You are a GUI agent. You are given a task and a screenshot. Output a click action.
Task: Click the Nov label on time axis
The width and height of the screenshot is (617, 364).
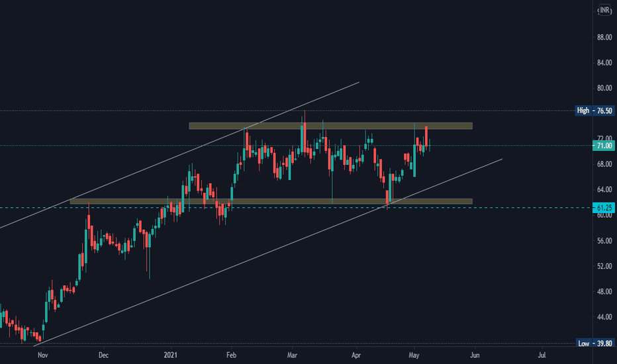[42, 355]
